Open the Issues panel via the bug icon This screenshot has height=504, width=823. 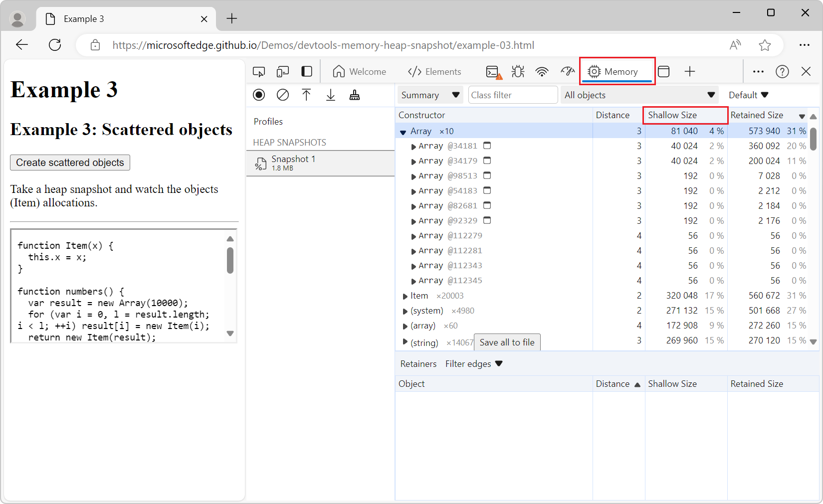point(518,71)
